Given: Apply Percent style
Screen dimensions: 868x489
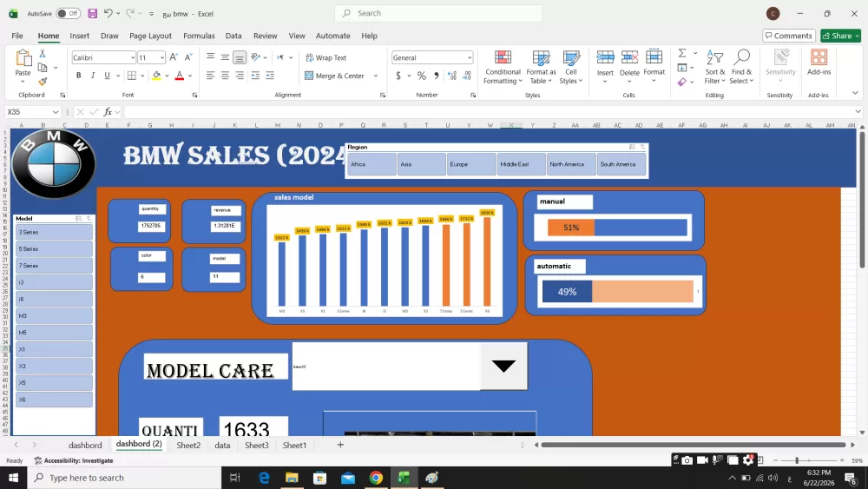Looking at the screenshot, I should coord(422,76).
